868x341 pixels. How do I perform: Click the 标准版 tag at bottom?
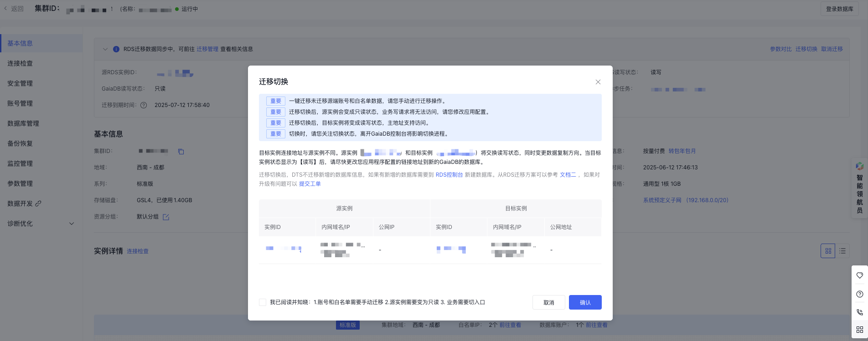tap(348, 325)
